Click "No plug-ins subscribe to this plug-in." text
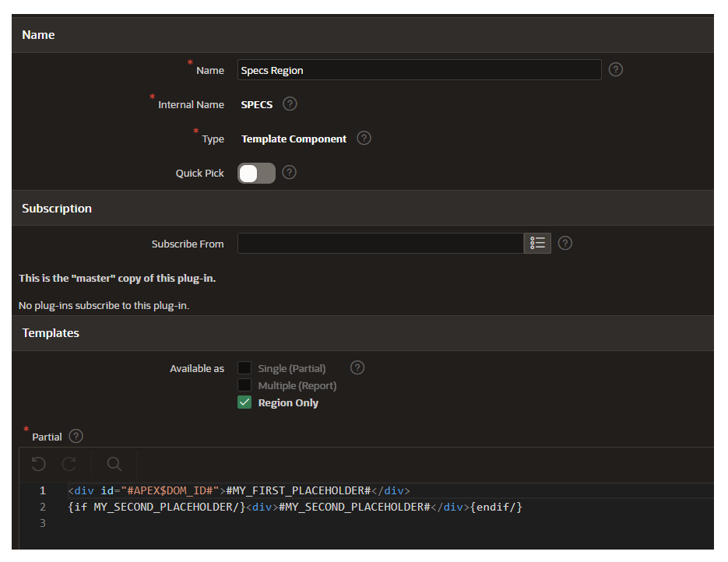 coord(104,306)
